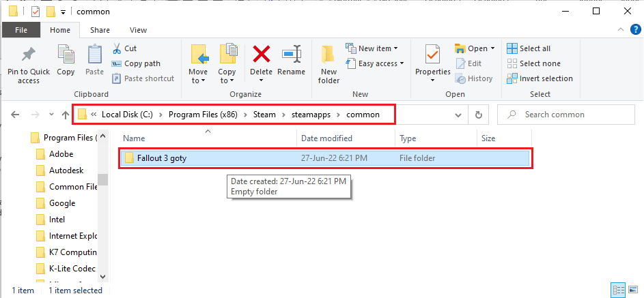Open Help with the question mark icon
The height and width of the screenshot is (298, 644).
pos(635,29)
